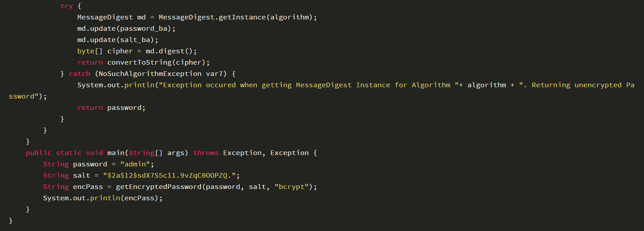This screenshot has width=644, height=231.
Task: Click the "catch" keyword
Action: [x=79, y=74]
